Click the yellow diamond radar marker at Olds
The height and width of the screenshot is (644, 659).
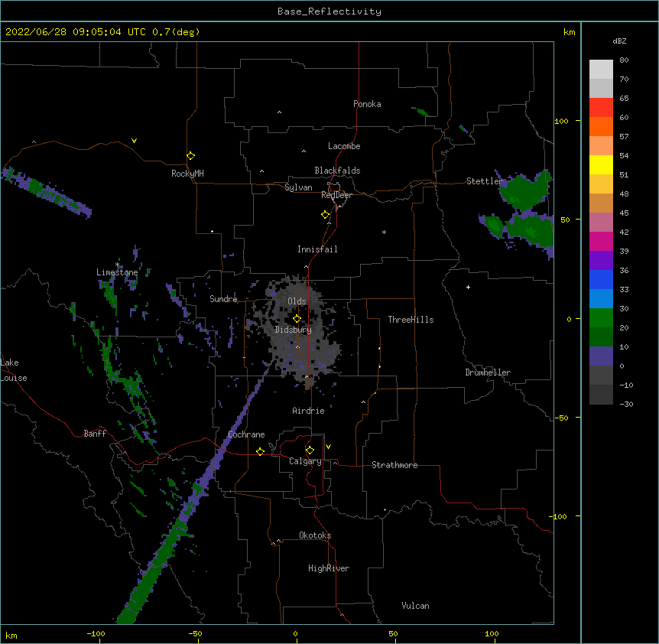pos(297,319)
